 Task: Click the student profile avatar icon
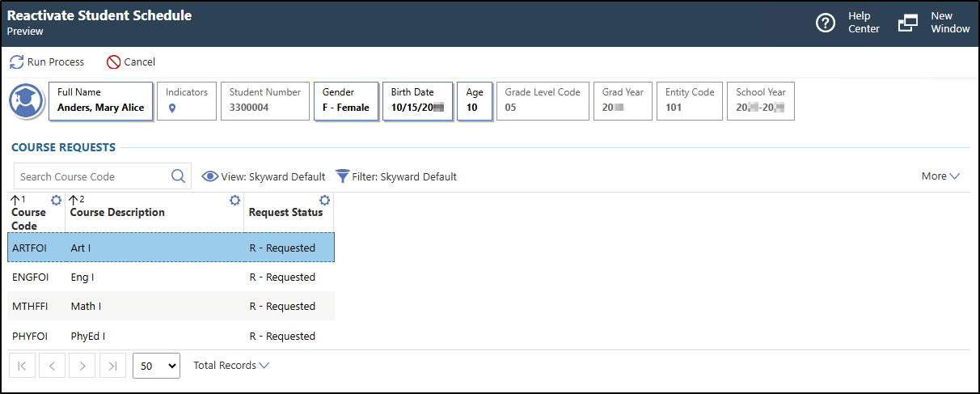pyautogui.click(x=26, y=101)
